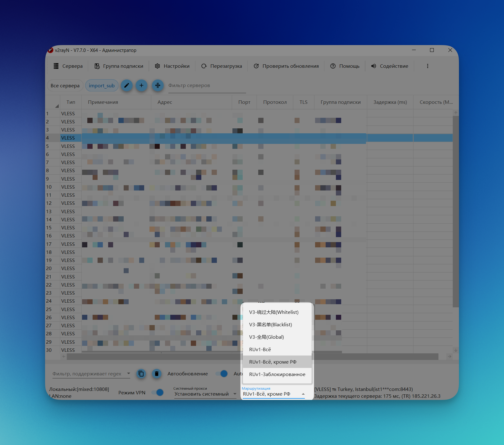
Task: Collapse the Маршрутизация routing dropdown
Action: [303, 394]
